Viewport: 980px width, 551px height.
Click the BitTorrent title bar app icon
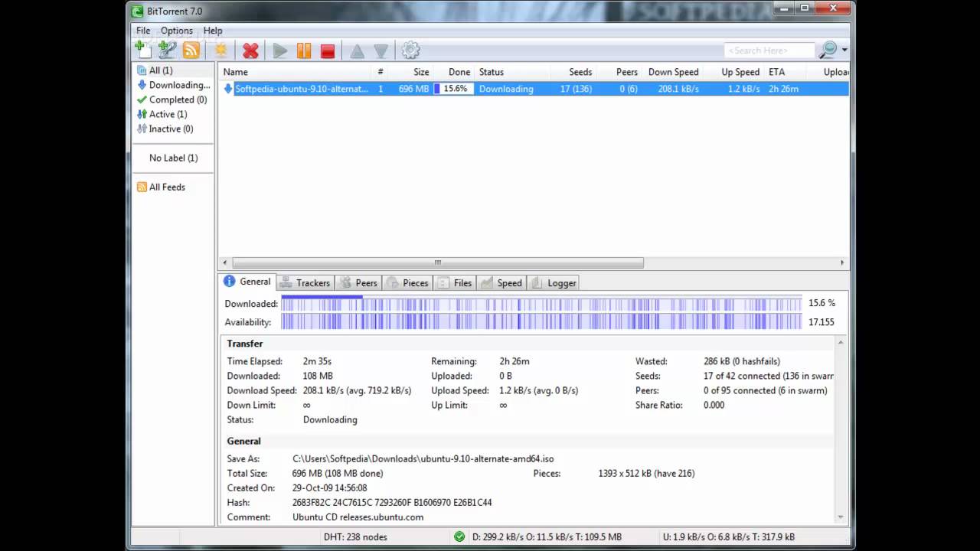137,11
